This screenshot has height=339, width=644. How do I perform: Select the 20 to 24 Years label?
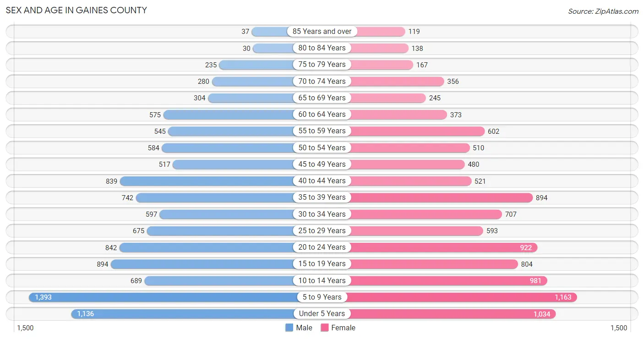tap(322, 247)
